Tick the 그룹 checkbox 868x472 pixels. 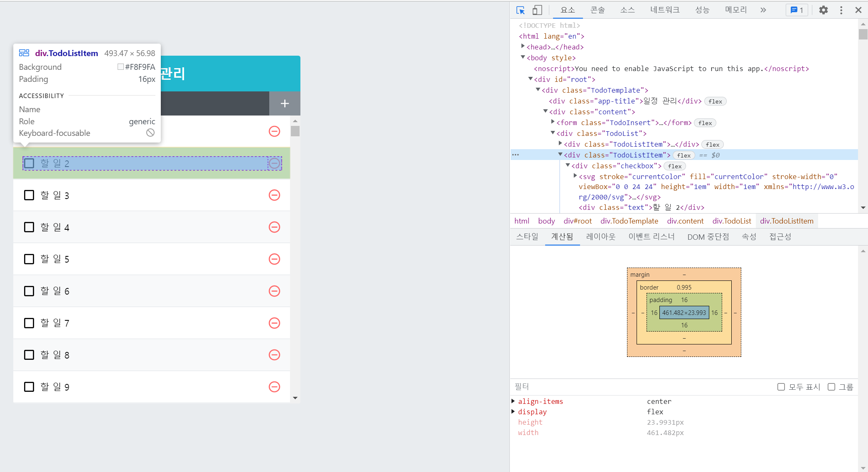[831, 387]
